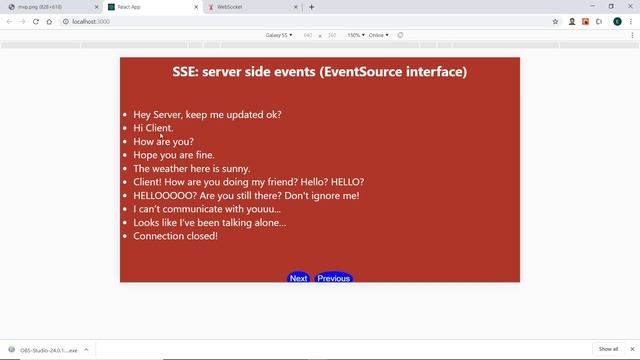View site information icon beside localhost
This screenshot has width=640, height=360.
tap(66, 22)
